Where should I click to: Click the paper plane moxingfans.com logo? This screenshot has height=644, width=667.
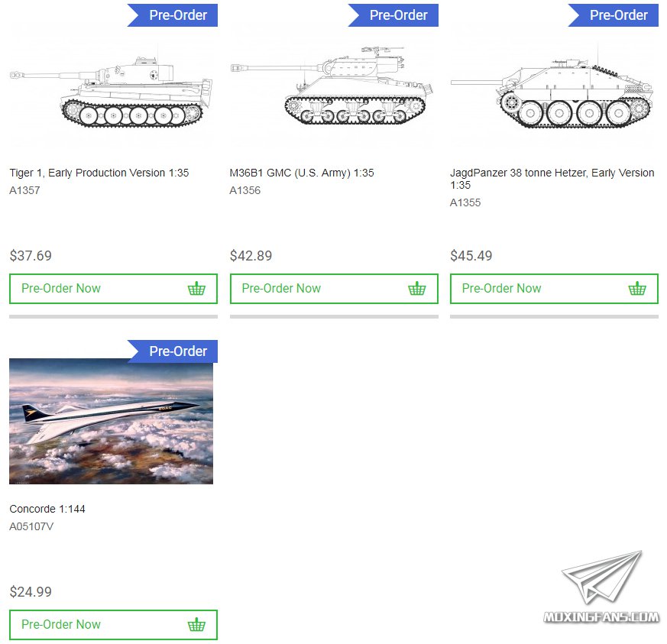click(x=601, y=587)
